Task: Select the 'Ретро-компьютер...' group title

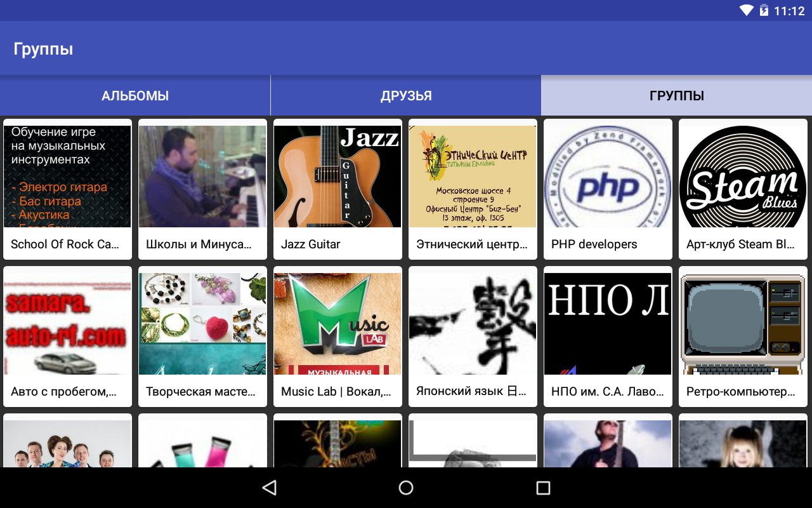Action: click(740, 392)
